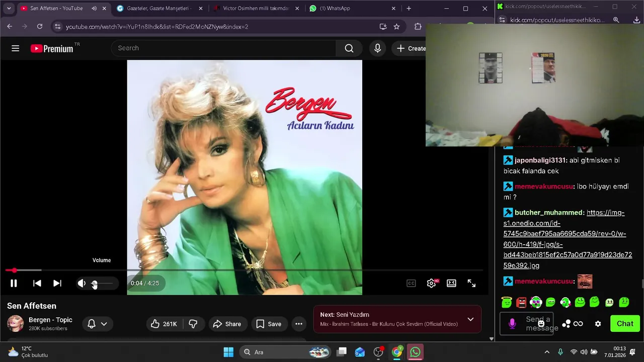Pause the video playback
This screenshot has height=362, width=644.
coord(14,283)
